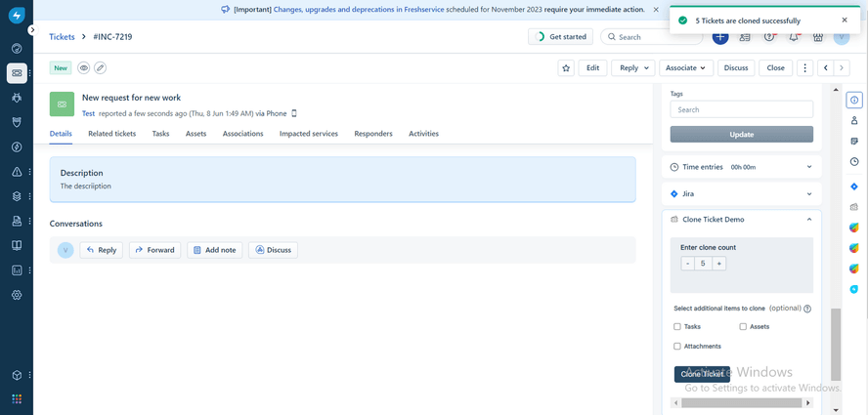Increase clone count with plus button
Screen dimensions: 868x415
click(719, 264)
